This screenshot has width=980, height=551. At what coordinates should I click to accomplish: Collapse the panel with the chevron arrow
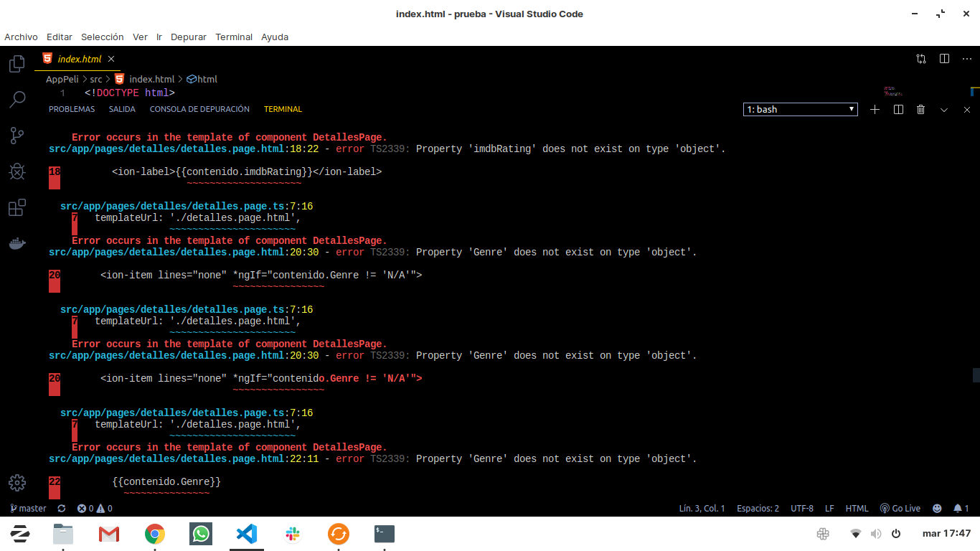[x=943, y=109]
